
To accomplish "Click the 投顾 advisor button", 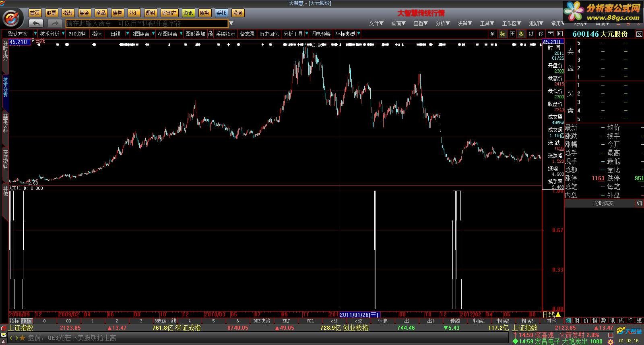I will [238, 13].
